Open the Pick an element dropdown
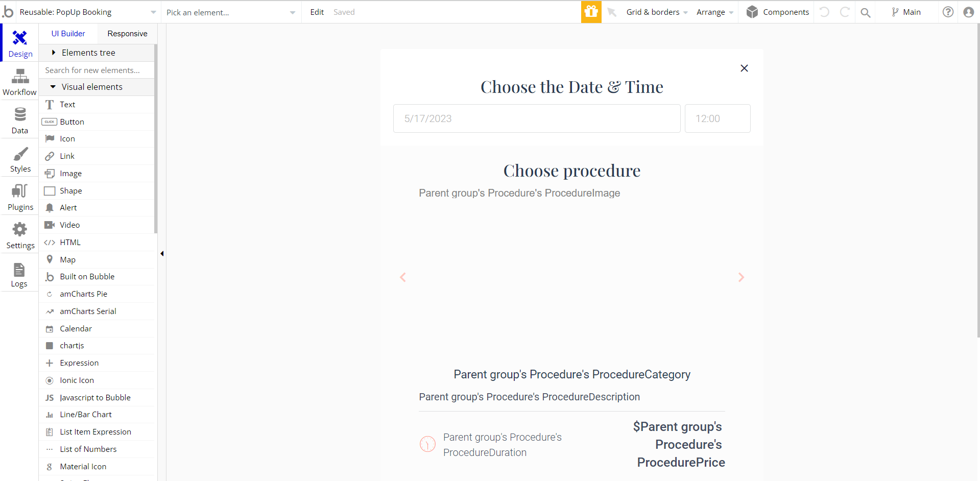Image resolution: width=980 pixels, height=481 pixels. click(231, 12)
